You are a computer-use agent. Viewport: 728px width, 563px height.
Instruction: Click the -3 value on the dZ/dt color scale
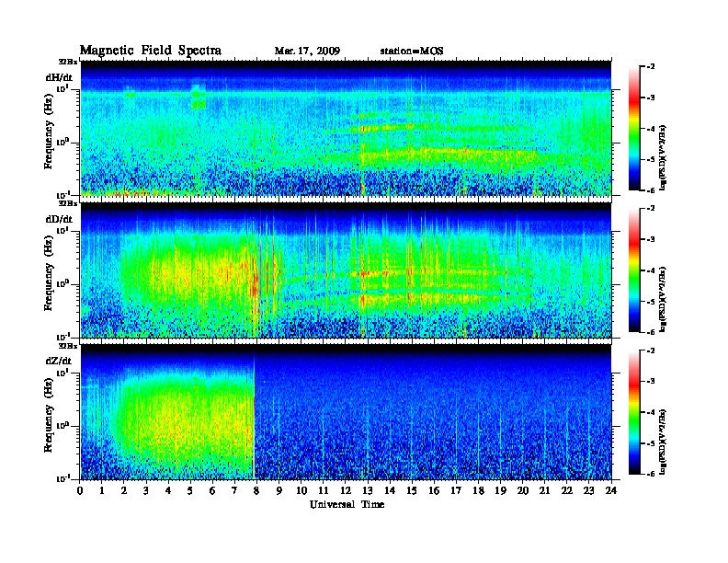(x=651, y=382)
